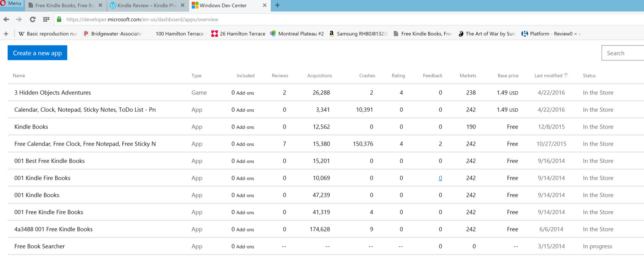Sort by Last modified column arrow
The height and width of the screenshot is (256, 644).
[566, 75]
